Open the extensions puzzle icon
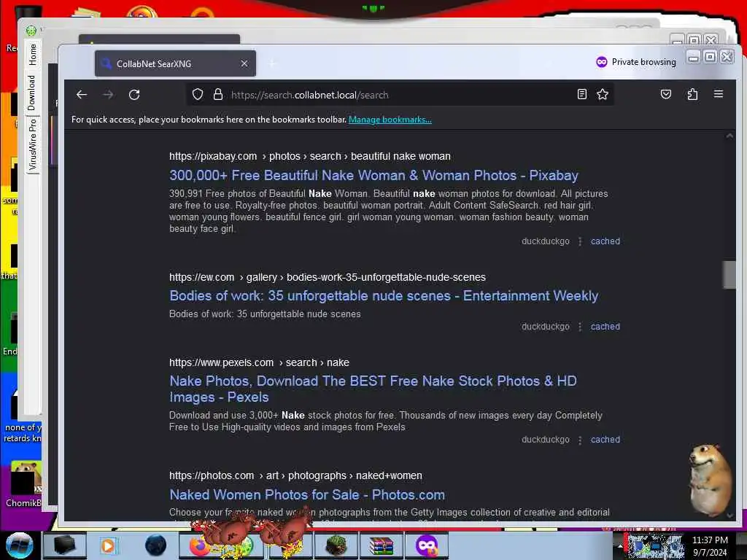Screen dimensions: 747x560 (x=693, y=94)
